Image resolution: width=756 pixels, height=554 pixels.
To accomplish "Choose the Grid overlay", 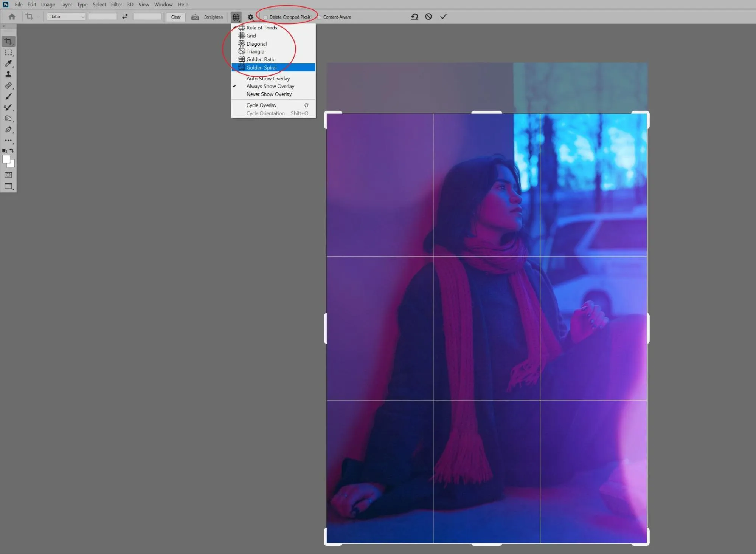I will click(273, 36).
